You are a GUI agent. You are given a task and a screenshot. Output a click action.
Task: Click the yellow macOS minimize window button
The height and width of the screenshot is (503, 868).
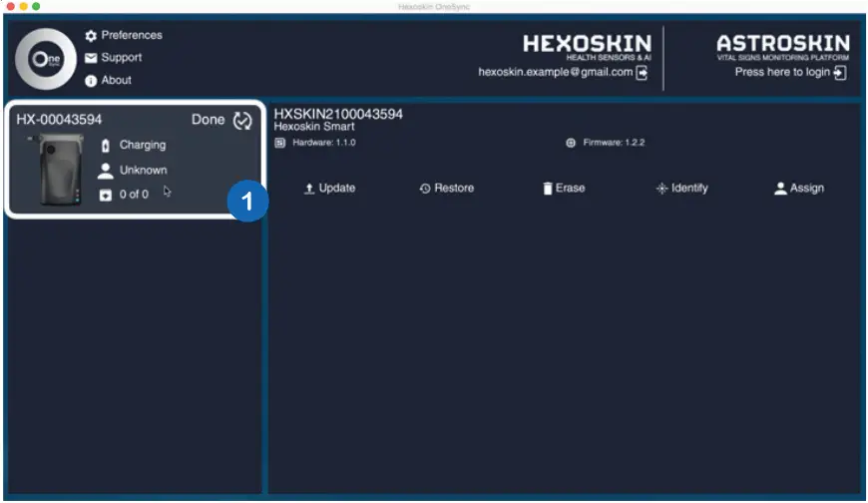pos(23,6)
